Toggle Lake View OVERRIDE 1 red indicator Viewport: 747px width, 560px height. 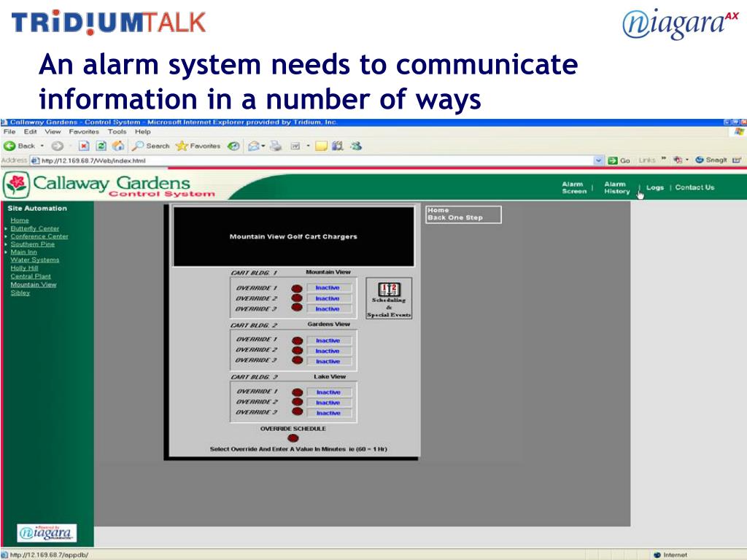[x=298, y=392]
